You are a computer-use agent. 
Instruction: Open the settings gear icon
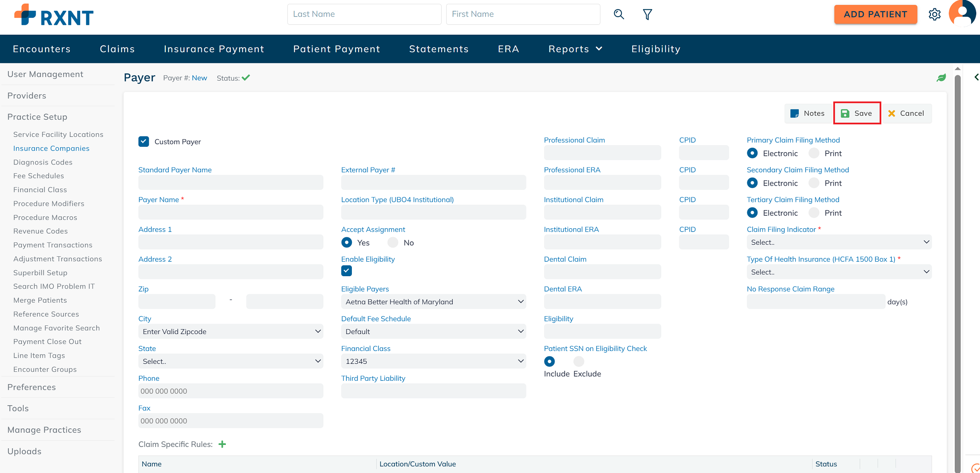[x=935, y=14]
